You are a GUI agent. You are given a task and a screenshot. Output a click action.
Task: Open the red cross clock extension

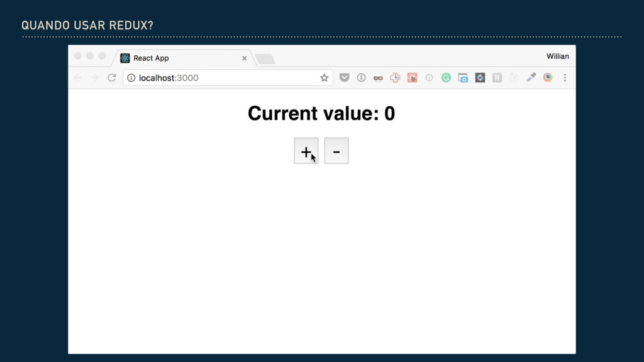pos(395,77)
